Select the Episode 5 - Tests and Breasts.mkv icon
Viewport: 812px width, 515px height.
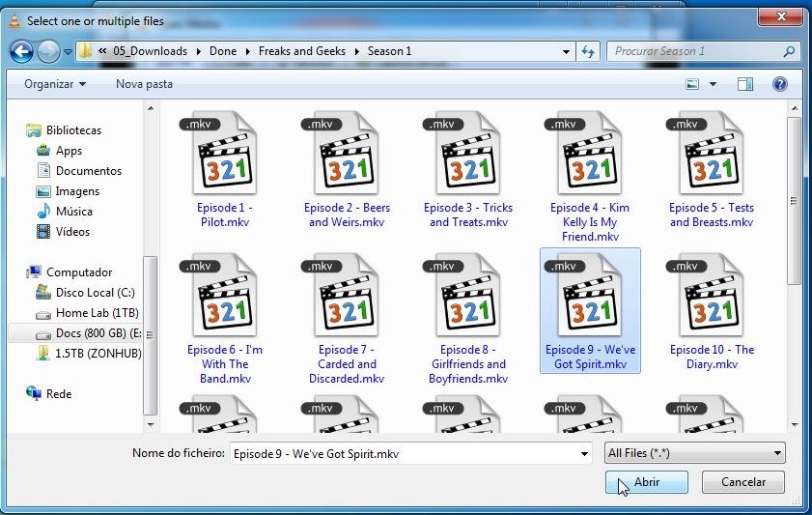click(x=711, y=153)
